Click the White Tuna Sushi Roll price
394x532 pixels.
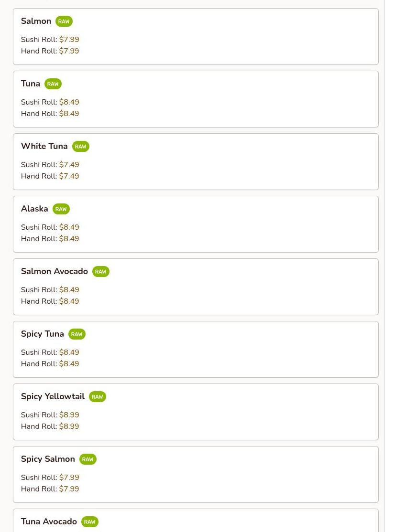pyautogui.click(x=69, y=165)
